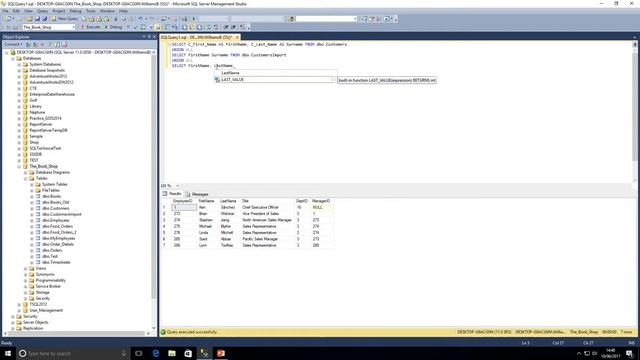The image size is (640, 360).
Task: Open the File menu
Action: point(5,11)
